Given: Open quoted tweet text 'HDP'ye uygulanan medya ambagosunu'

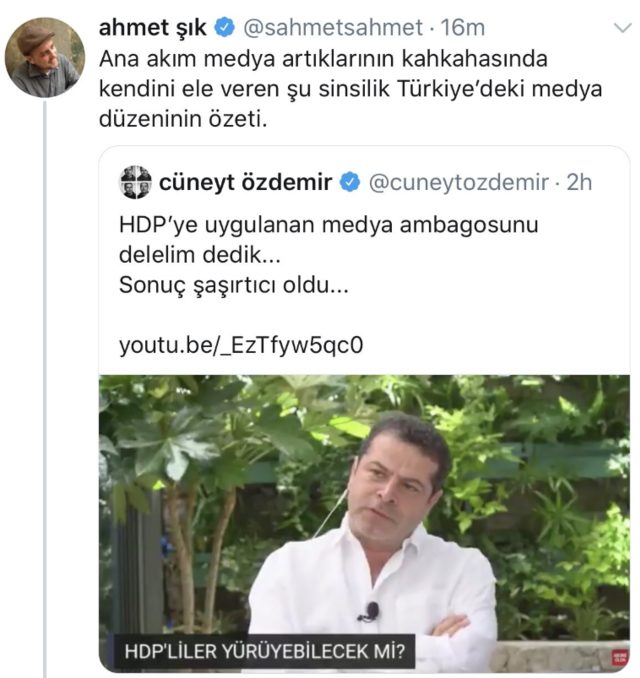Looking at the screenshot, I should coord(328,225).
